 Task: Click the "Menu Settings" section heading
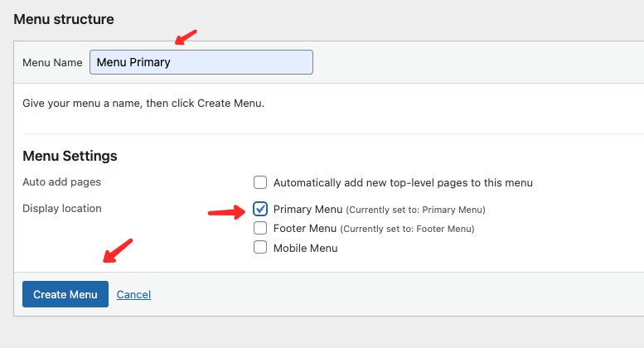pyautogui.click(x=70, y=156)
